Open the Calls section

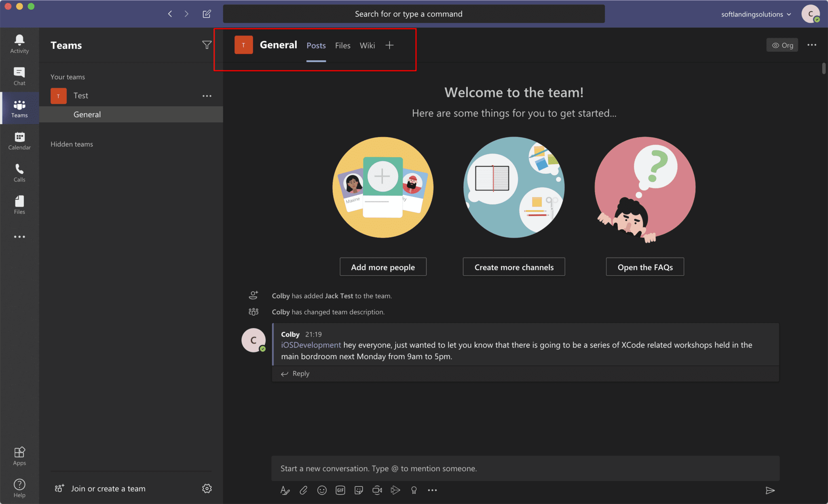coord(19,173)
